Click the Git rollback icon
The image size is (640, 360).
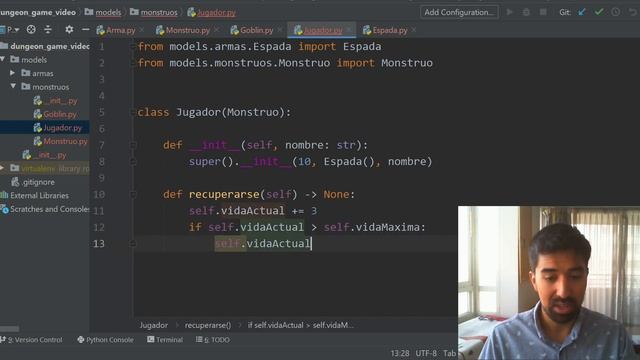(x=633, y=12)
